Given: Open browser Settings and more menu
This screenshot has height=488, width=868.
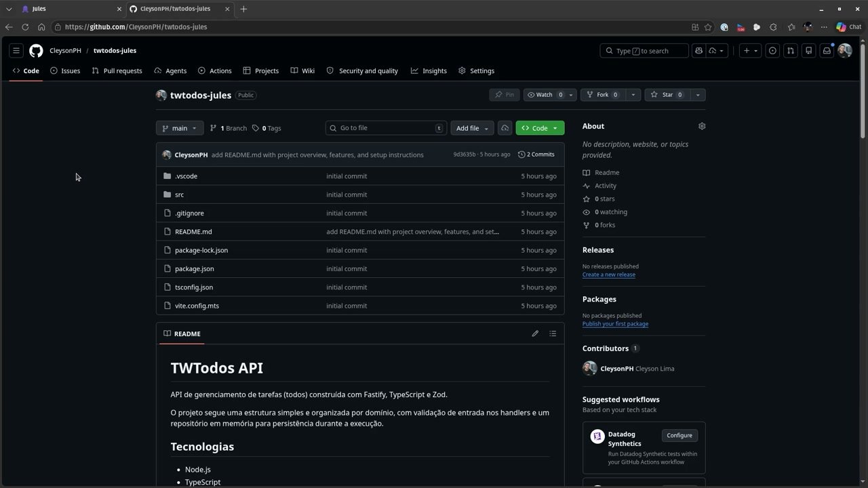Looking at the screenshot, I should click(824, 27).
